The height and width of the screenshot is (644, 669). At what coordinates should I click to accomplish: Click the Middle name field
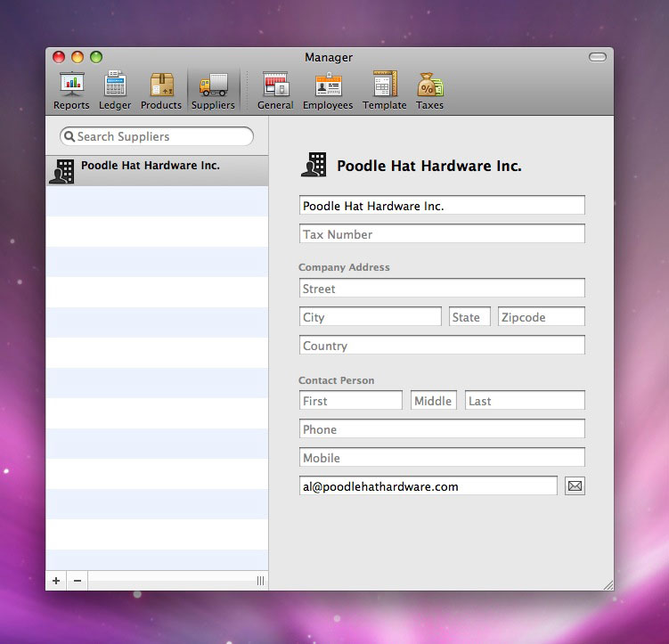tap(434, 401)
